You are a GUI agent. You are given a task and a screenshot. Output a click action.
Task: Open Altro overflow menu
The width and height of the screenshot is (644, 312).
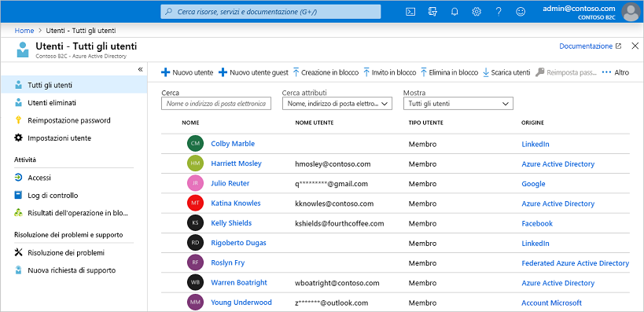pos(615,72)
